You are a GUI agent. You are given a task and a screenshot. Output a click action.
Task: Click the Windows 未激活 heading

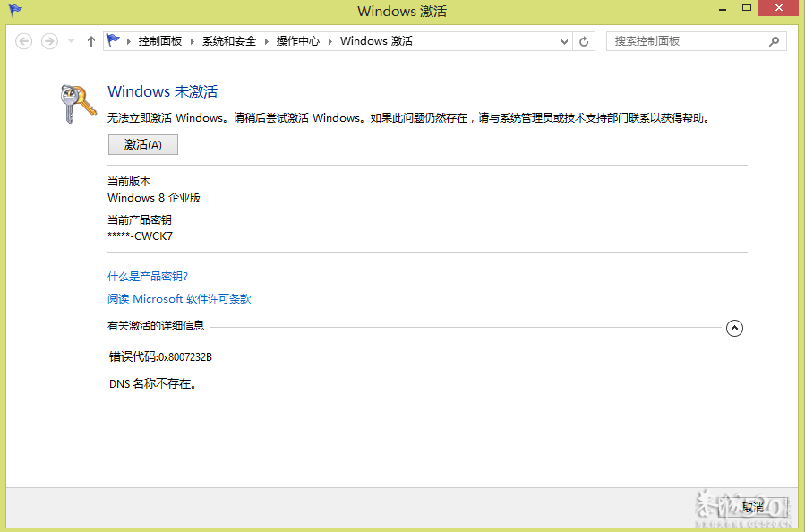[162, 91]
